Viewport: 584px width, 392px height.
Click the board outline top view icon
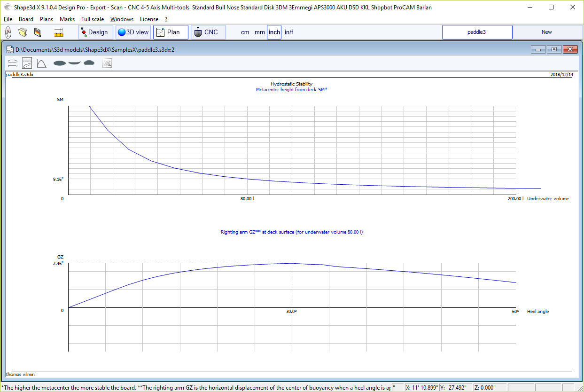tap(60, 63)
